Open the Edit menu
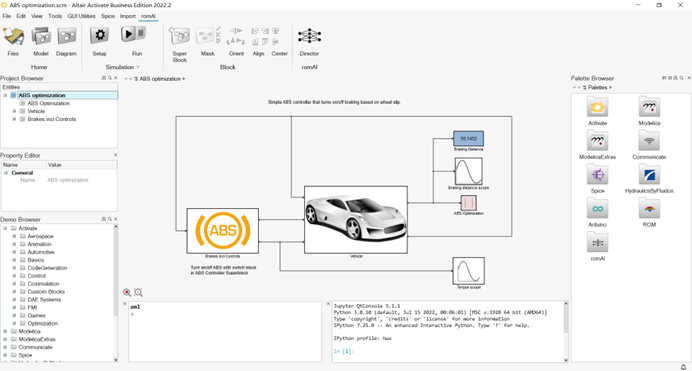Screen dimensions: 692x371 click(x=21, y=16)
